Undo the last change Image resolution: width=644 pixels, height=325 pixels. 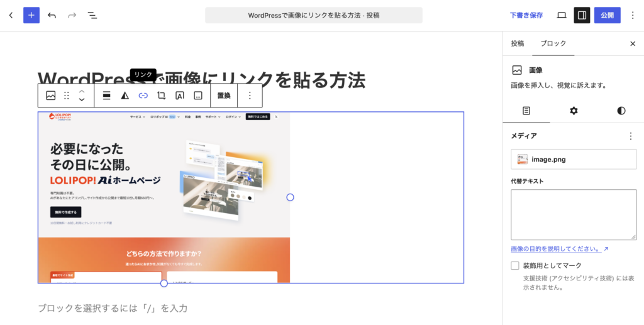click(52, 15)
